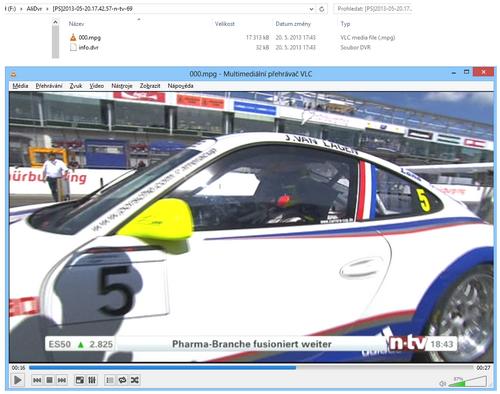Adjust the VLC volume slider
Screen dimensions: 500x394
pyautogui.click(x=468, y=382)
